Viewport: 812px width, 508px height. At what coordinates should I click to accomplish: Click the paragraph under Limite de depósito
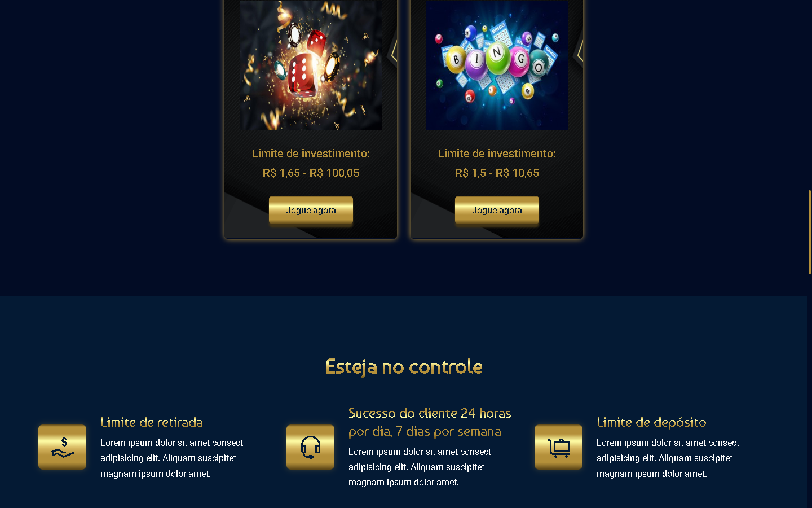click(668, 458)
